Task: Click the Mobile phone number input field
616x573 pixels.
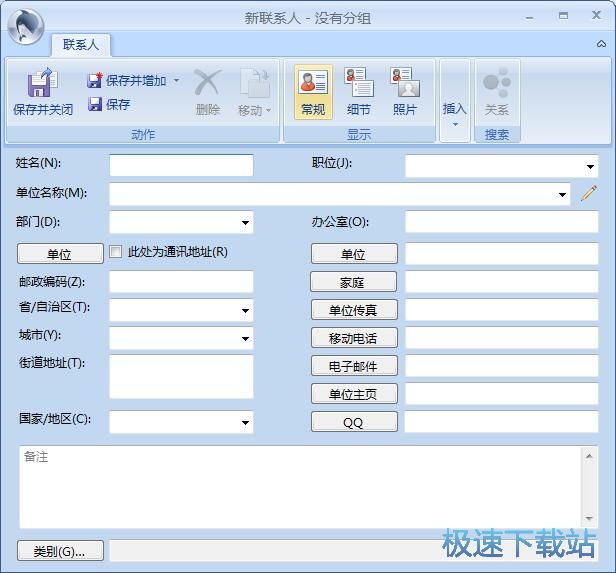Action: coord(502,338)
